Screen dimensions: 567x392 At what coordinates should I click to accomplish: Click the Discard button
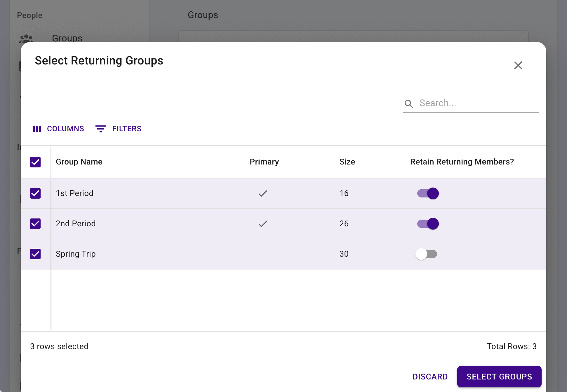pos(430,377)
